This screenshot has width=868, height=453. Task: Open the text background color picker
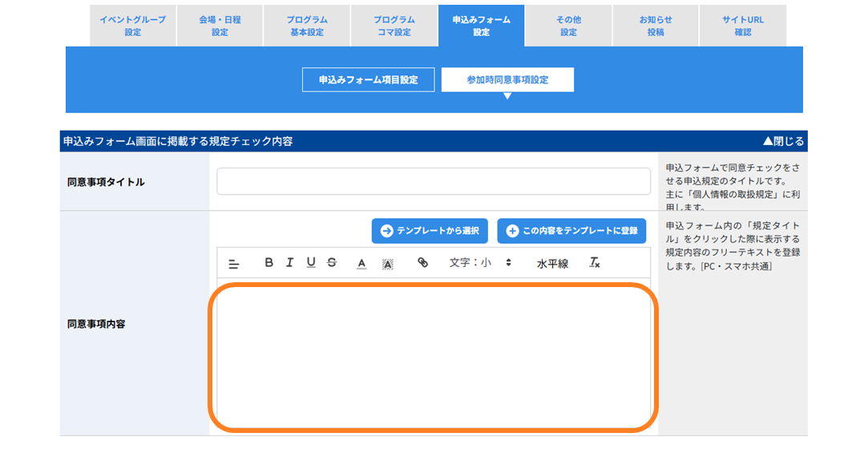tap(387, 264)
